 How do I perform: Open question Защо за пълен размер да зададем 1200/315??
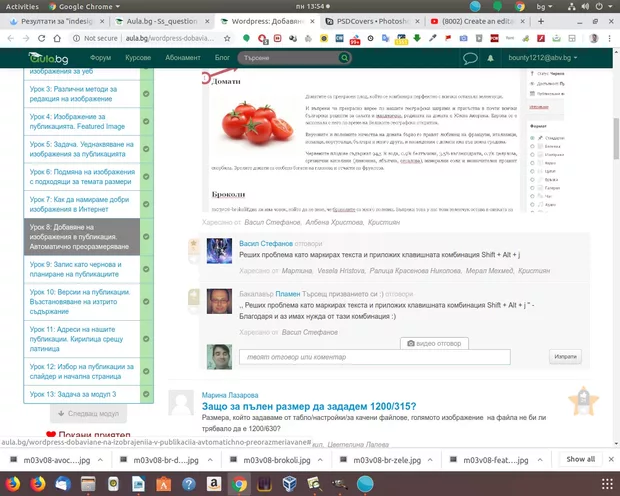click(309, 406)
